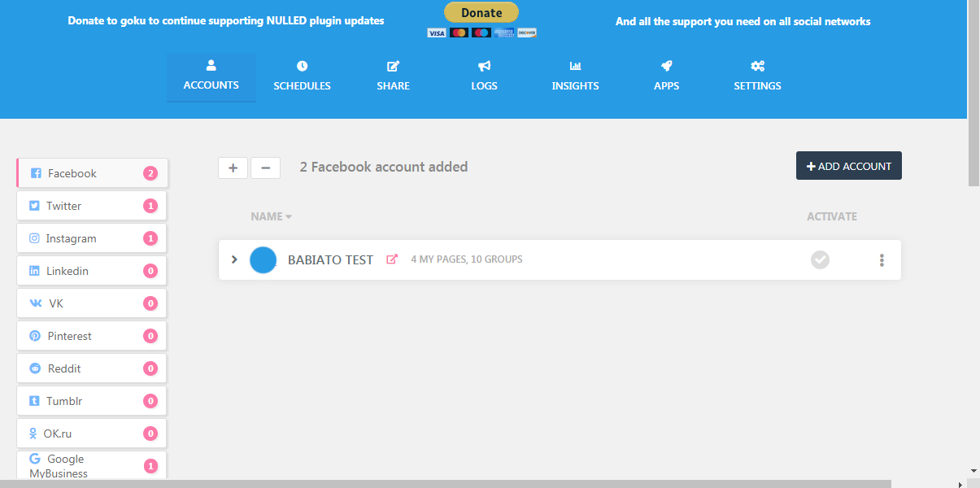Click the BABIATO TEST profile avatar
This screenshot has height=488, width=980.
click(x=263, y=259)
